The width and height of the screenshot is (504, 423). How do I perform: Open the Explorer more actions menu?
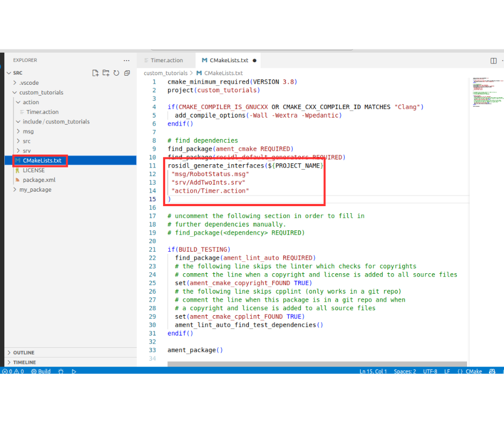(x=127, y=61)
